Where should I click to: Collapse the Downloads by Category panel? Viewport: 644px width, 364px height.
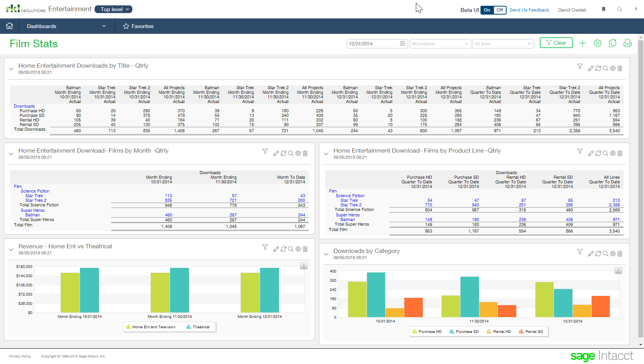326,254
